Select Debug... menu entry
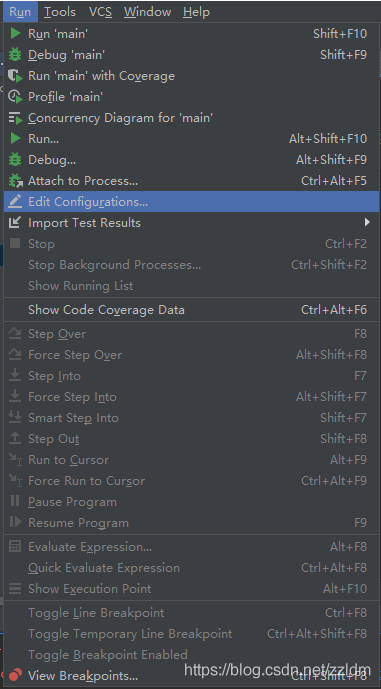The image size is (381, 689). 192,160
